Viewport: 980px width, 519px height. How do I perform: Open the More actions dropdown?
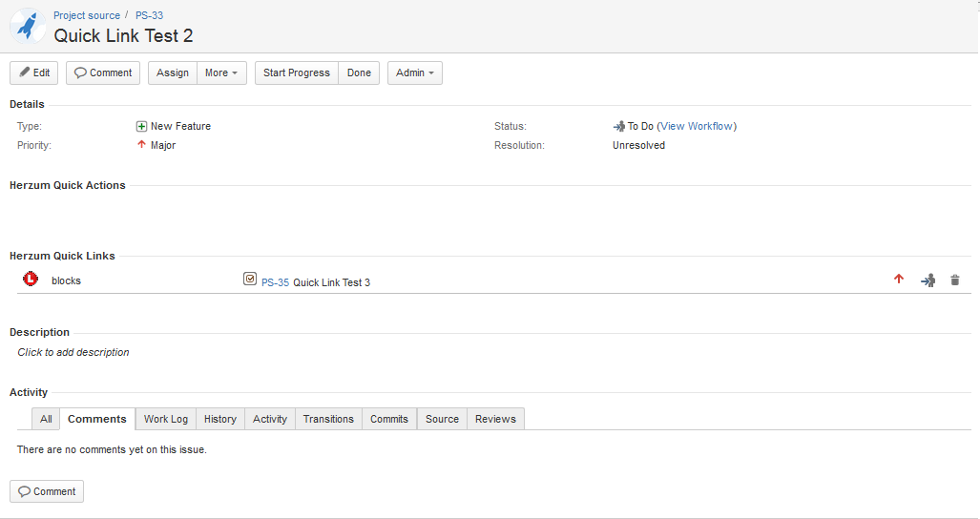click(221, 73)
